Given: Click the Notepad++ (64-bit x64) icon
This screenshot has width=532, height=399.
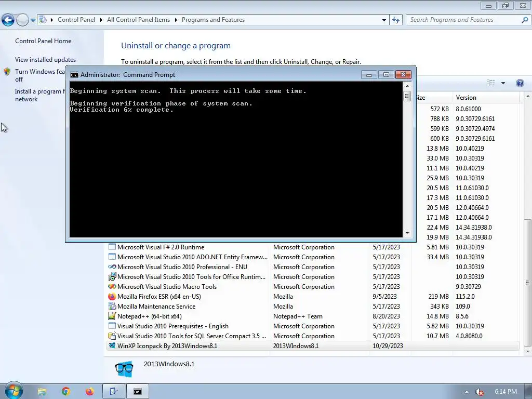Looking at the screenshot, I should (x=112, y=316).
